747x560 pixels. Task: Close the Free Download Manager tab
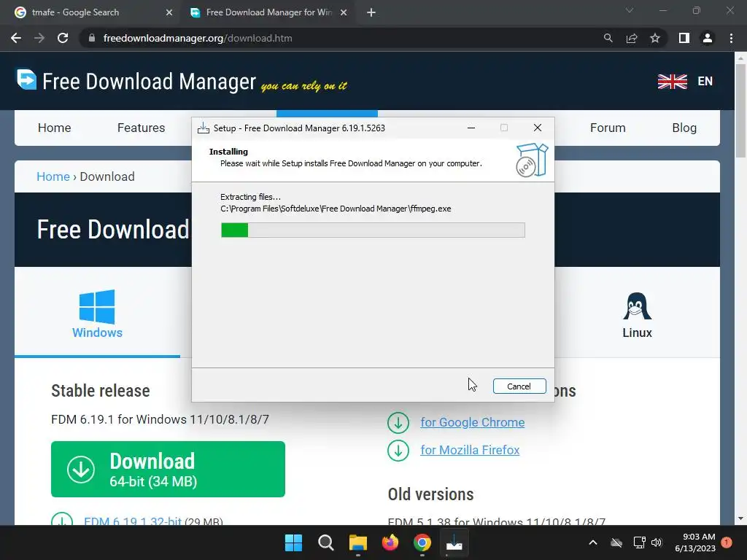(x=344, y=12)
